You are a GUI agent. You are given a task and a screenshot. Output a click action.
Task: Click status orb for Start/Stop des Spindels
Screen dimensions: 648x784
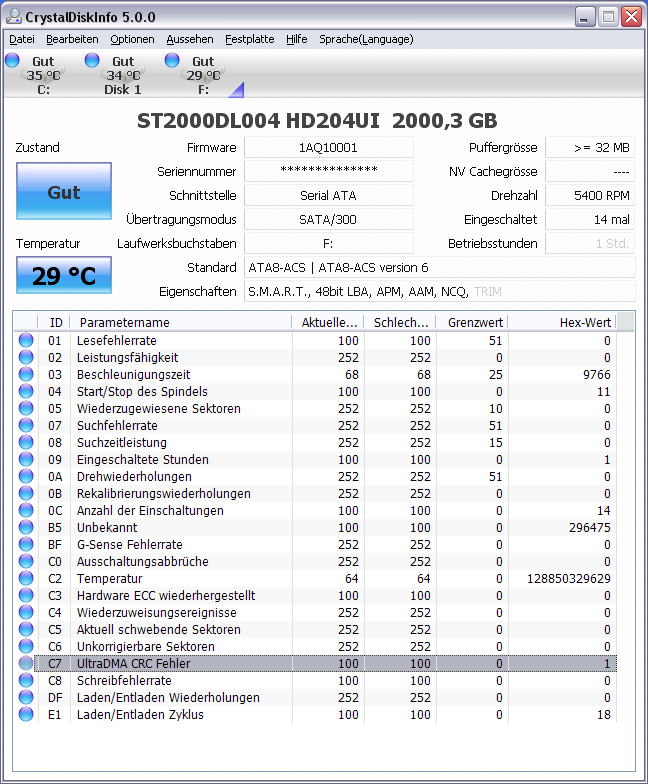click(x=26, y=392)
